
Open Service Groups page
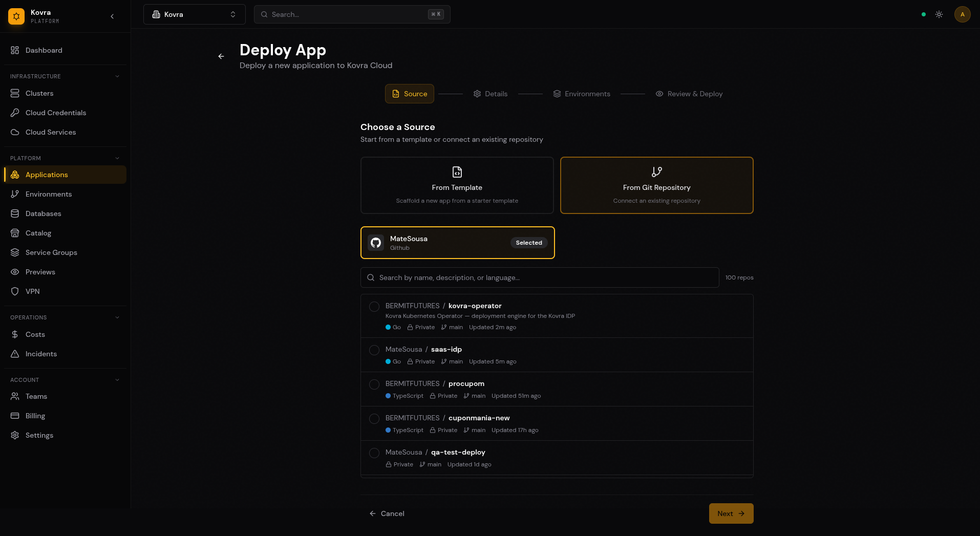65,252
